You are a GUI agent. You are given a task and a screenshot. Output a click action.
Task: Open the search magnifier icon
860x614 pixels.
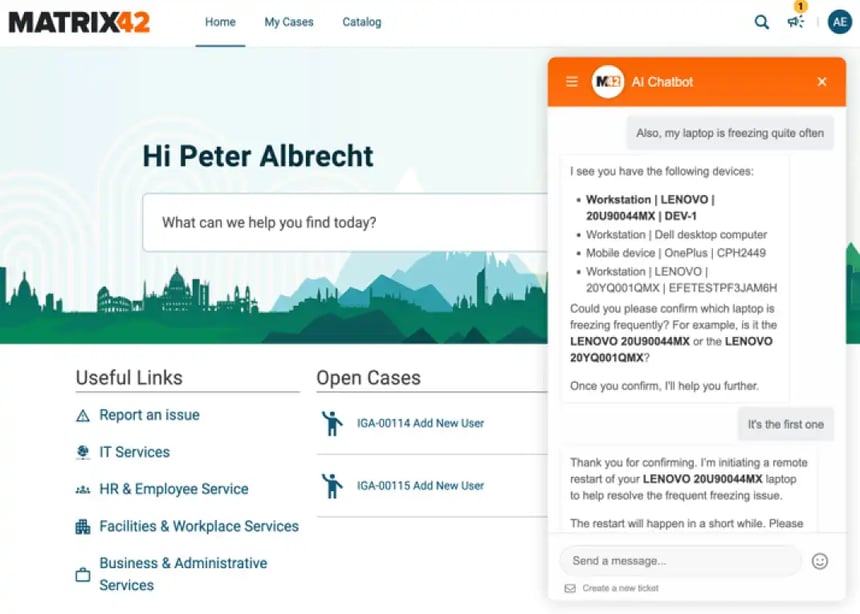coord(761,21)
